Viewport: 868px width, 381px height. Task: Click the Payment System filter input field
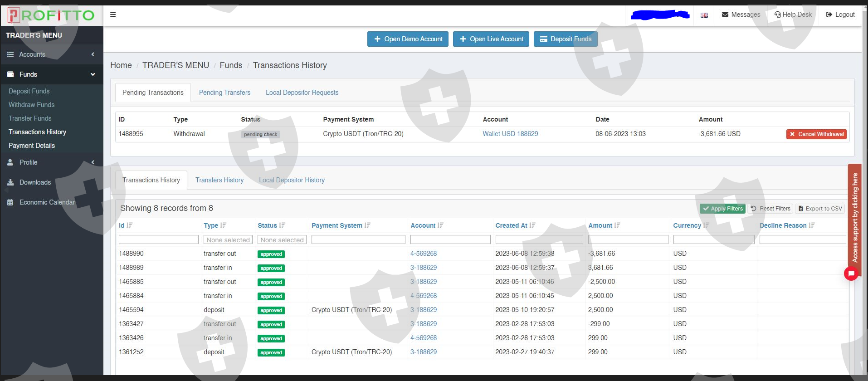click(358, 240)
